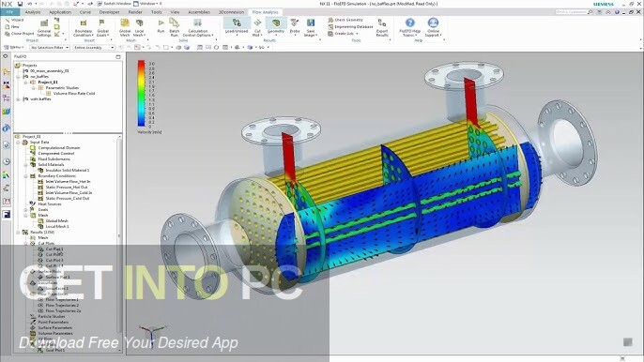The width and height of the screenshot is (644, 362).
Task: Click the save icon in title bar
Action: [x=20, y=4]
